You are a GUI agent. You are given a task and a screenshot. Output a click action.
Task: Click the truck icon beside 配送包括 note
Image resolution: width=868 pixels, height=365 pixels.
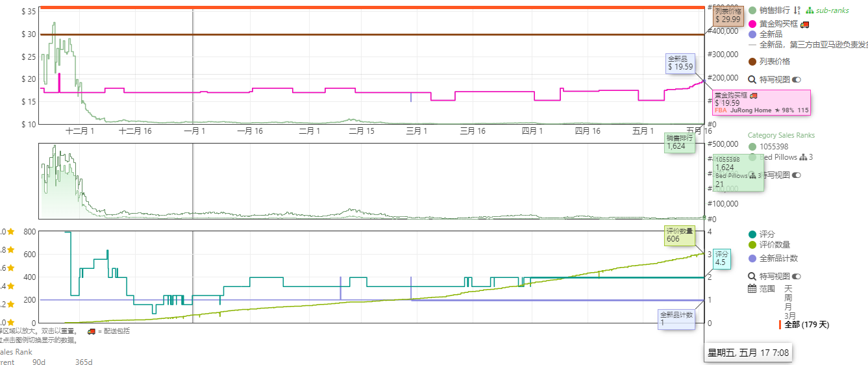92,331
